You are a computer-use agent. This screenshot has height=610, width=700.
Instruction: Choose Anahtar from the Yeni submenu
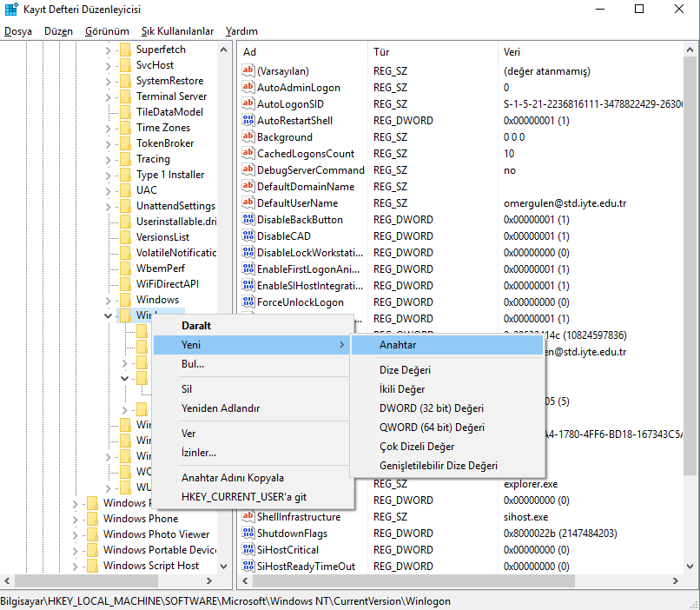point(398,345)
